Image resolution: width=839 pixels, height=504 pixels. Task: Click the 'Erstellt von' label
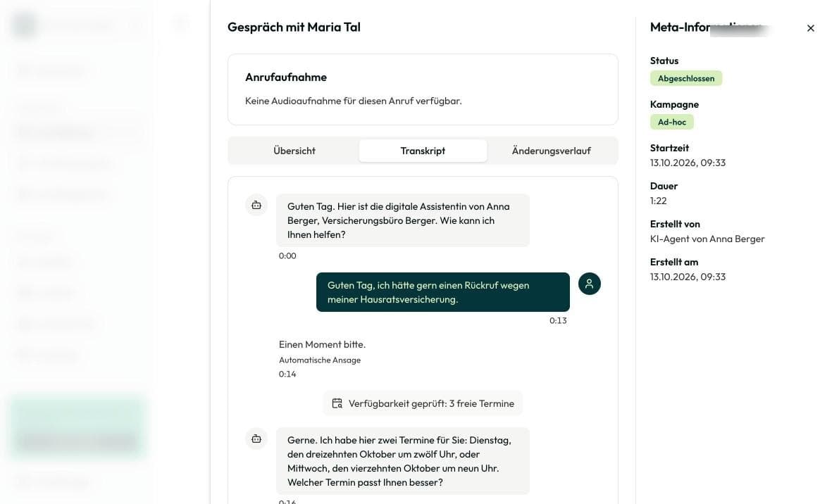(x=675, y=224)
